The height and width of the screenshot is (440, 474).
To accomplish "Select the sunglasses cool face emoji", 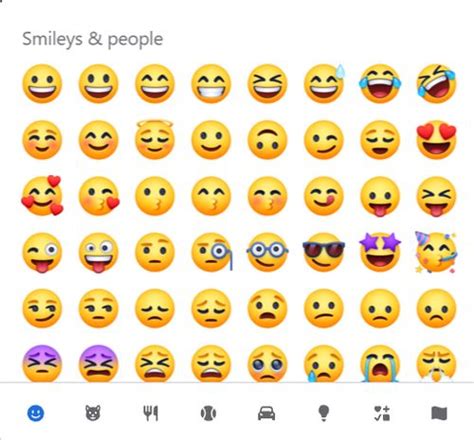I will point(324,252).
